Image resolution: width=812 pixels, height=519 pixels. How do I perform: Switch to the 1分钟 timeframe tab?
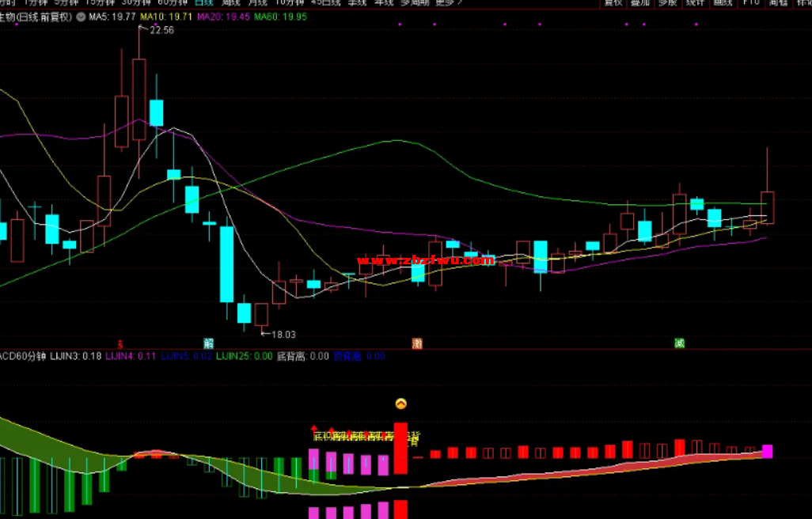[x=36, y=2]
